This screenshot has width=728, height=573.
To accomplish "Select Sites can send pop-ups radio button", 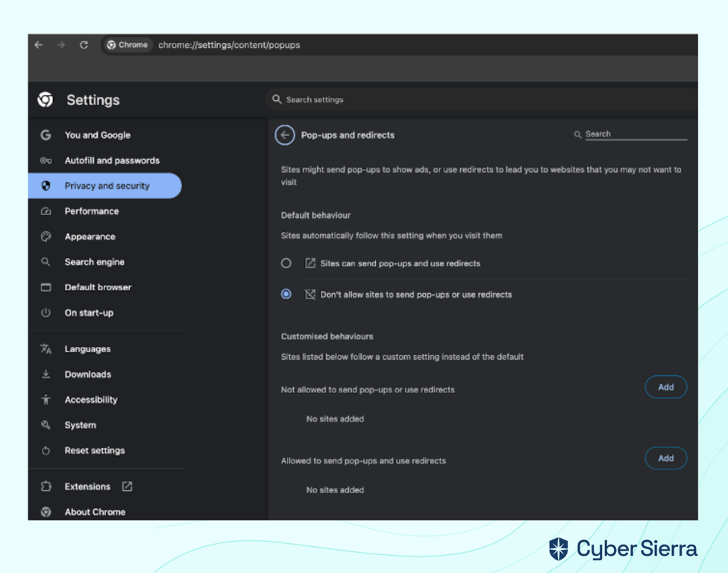I will click(x=286, y=264).
